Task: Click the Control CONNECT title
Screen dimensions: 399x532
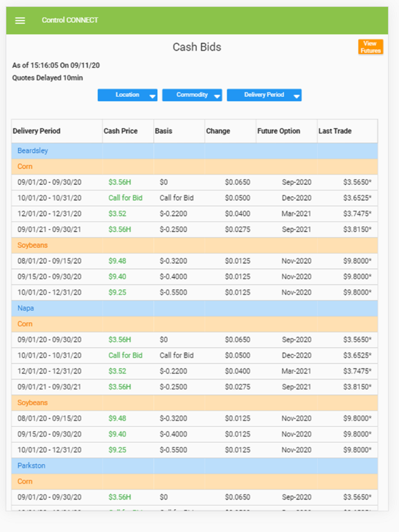Action: point(70,20)
